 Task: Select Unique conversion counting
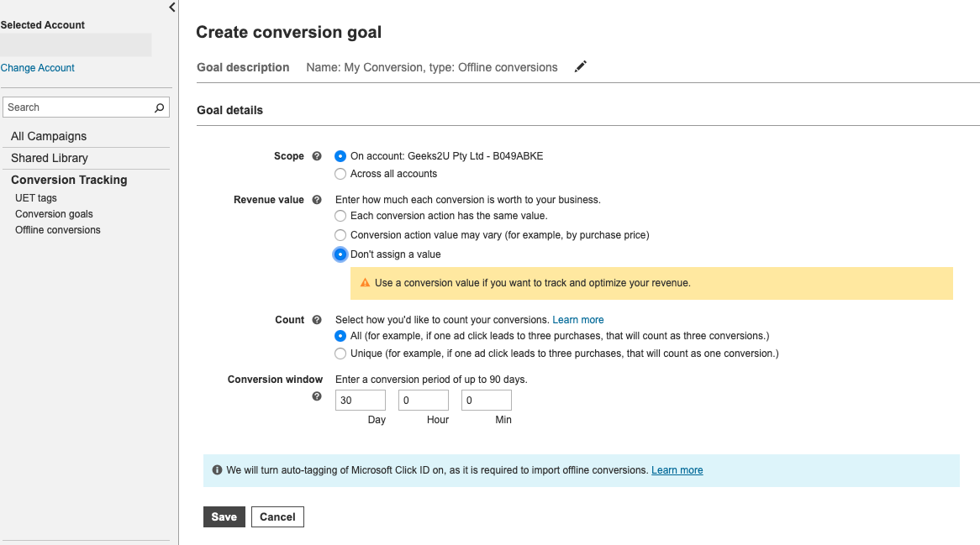(340, 353)
